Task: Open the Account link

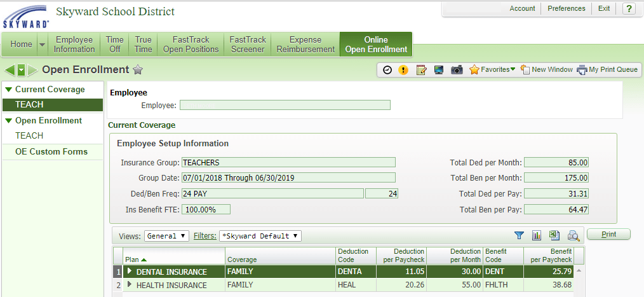Action: pyautogui.click(x=522, y=9)
